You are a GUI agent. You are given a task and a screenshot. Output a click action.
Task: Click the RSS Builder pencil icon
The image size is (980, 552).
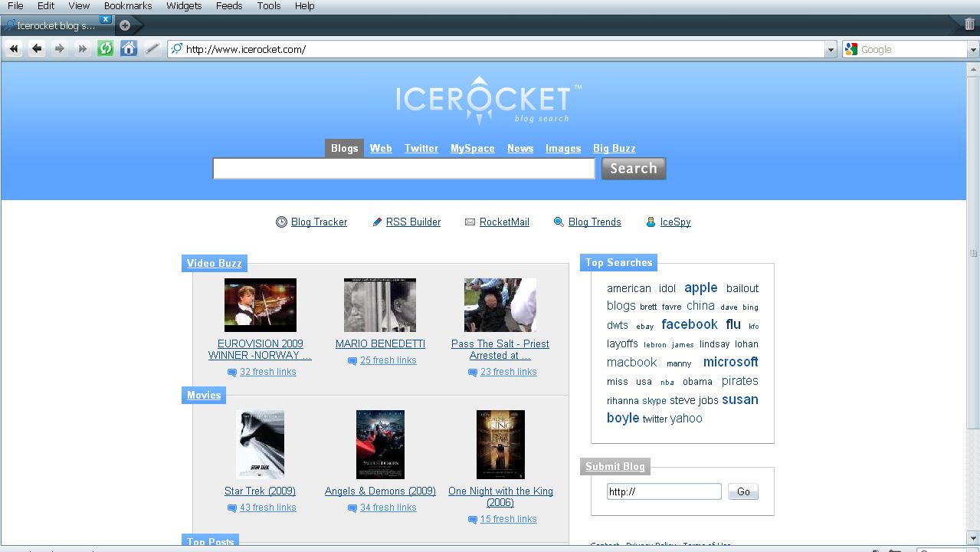pos(376,222)
